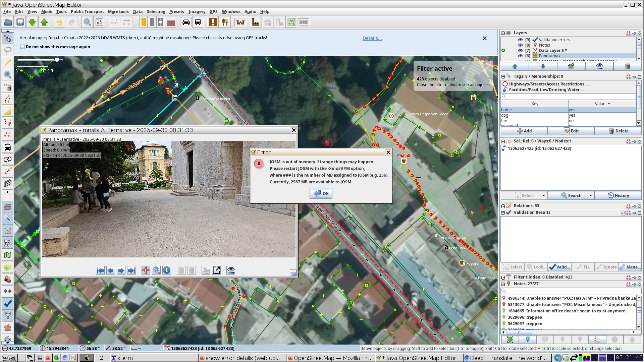Viewport: 644px width, 362px height.
Task: Select the Draw nodes tool
Action: (x=7, y=63)
